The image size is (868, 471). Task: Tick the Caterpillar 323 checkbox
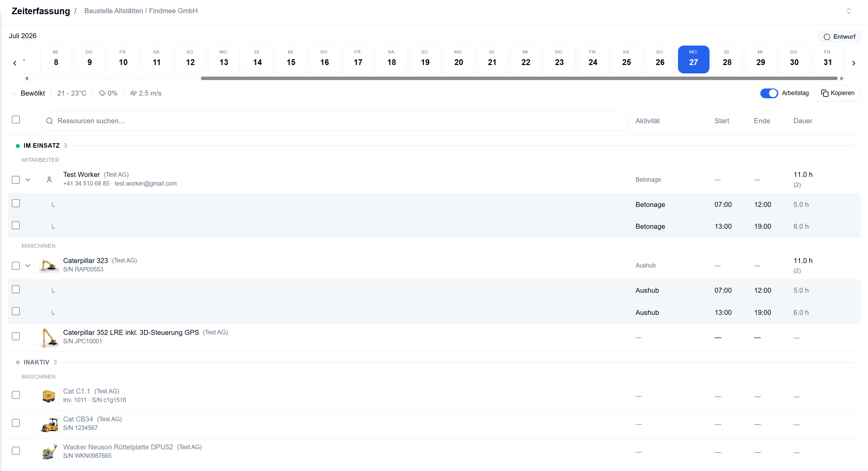pos(16,266)
